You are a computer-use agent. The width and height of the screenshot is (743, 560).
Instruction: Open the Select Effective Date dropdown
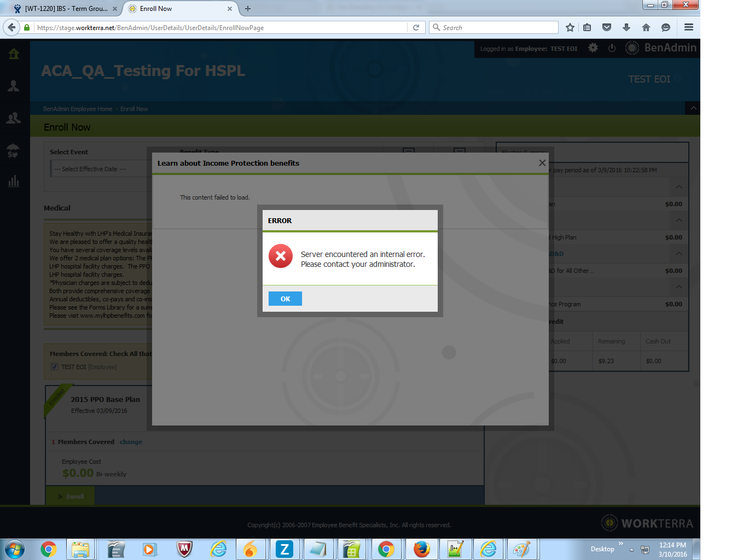point(100,169)
